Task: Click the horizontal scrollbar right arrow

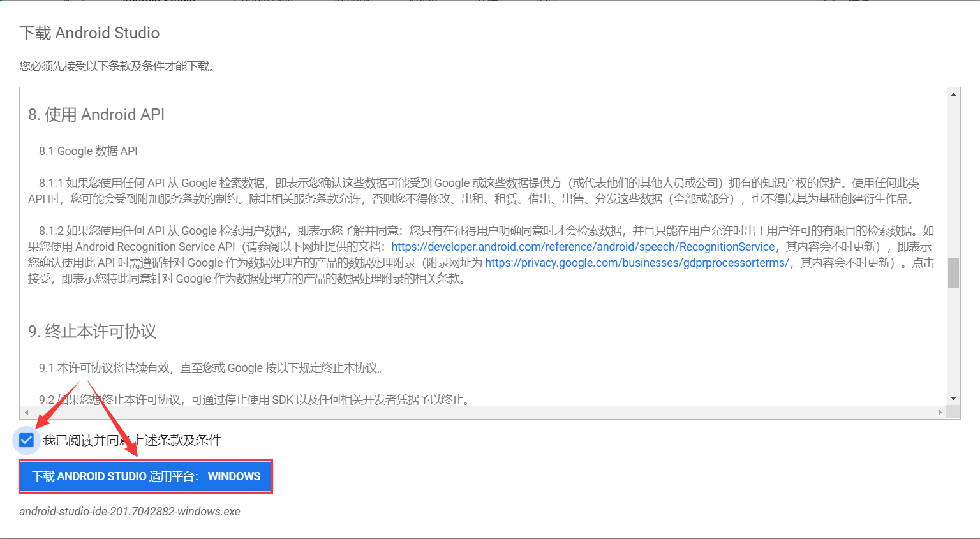Action: tap(940, 413)
